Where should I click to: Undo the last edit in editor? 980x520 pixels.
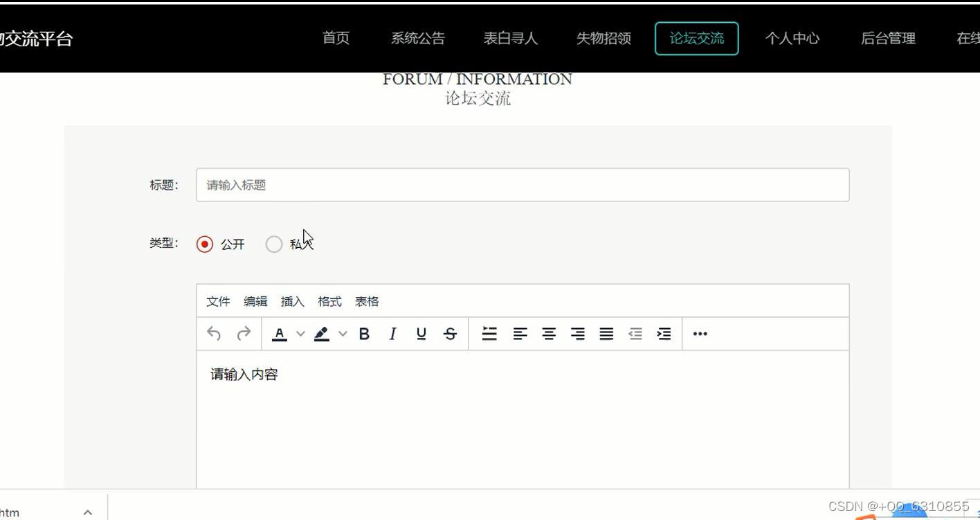[214, 334]
